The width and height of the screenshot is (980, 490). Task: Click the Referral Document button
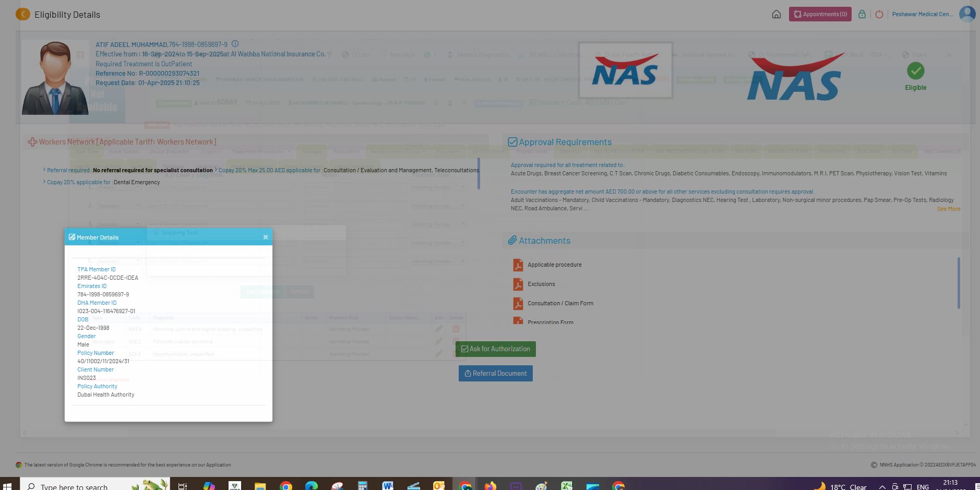pyautogui.click(x=496, y=373)
